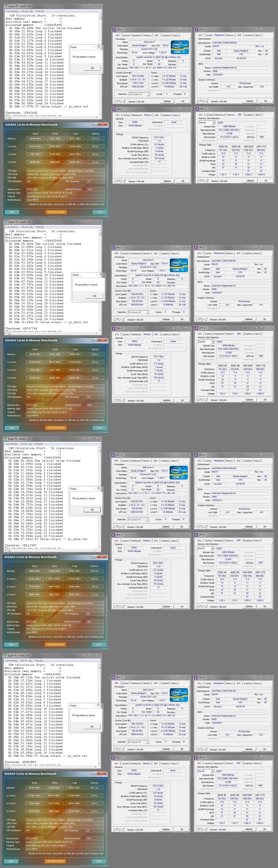
Task: Click L3 Cache Read value 39448 MB/s in AIDA64
Action: pyautogui.click(x=35, y=162)
